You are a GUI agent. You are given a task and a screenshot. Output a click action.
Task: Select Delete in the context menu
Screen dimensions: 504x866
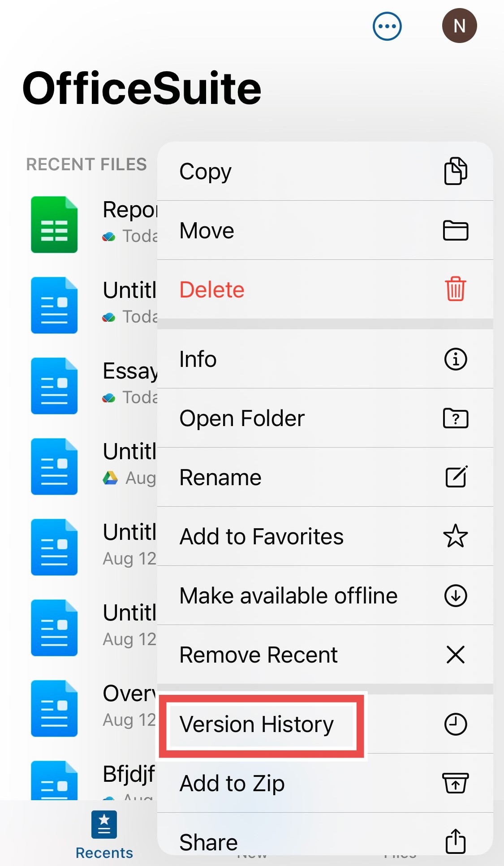(x=325, y=289)
